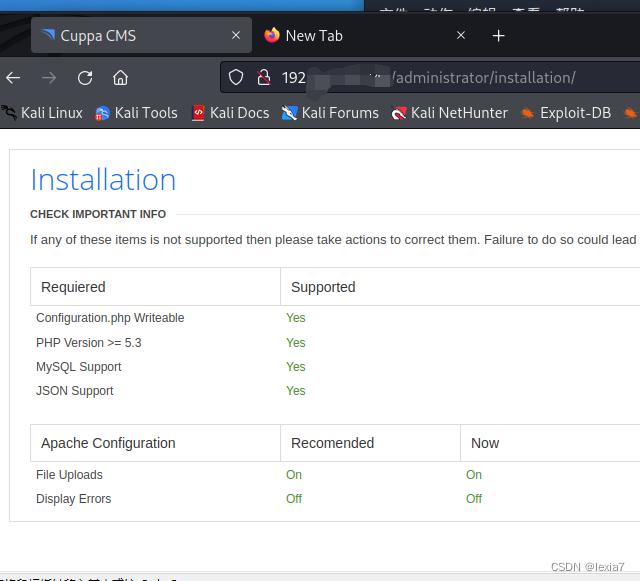This screenshot has height=581, width=640.
Task: Click Yes value for PHP Version
Action: [x=296, y=343]
